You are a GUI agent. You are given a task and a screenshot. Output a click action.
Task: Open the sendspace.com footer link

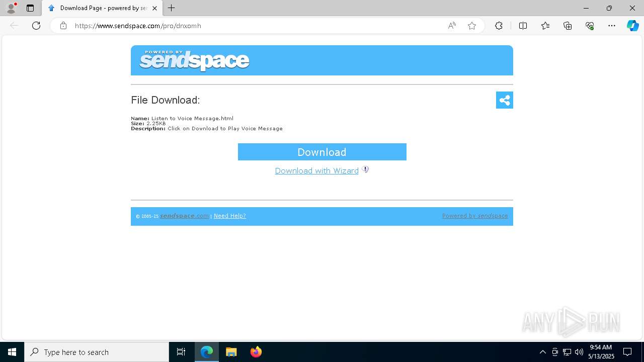[184, 216]
